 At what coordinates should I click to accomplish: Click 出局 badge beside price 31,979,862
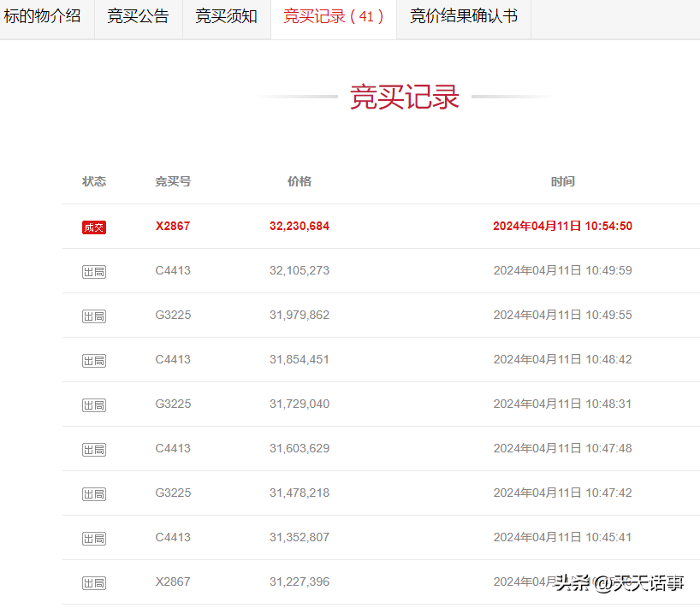(94, 316)
